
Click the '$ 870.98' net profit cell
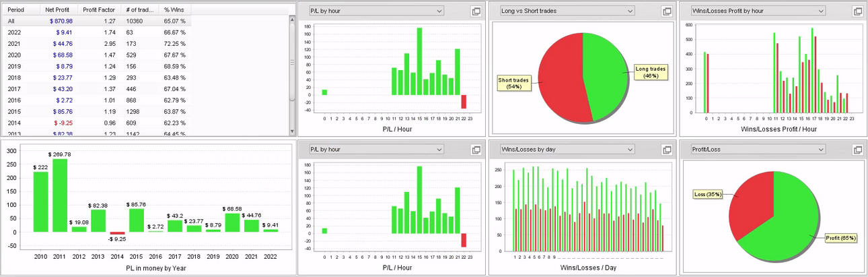[x=61, y=22]
